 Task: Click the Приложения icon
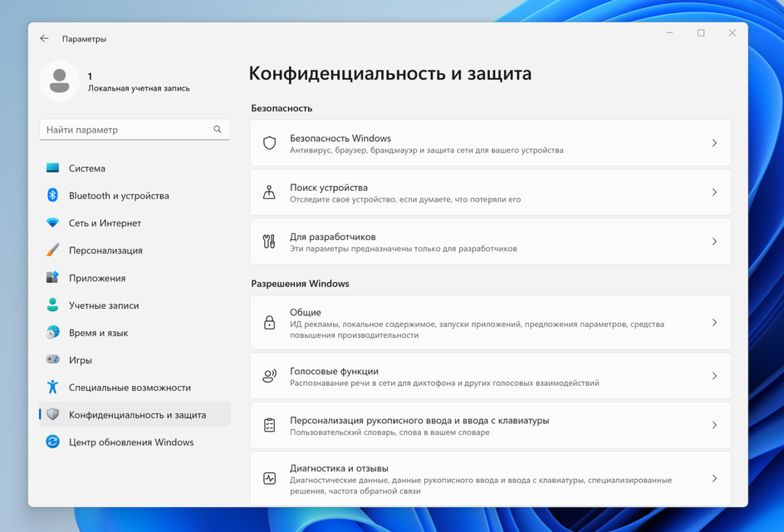coord(52,277)
